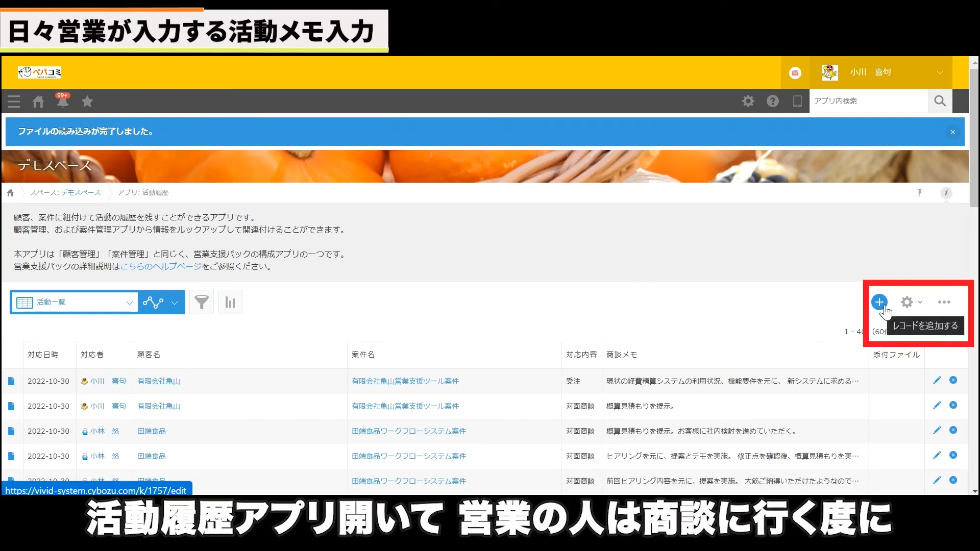
Task: Open the help question mark icon
Action: pyautogui.click(x=772, y=101)
